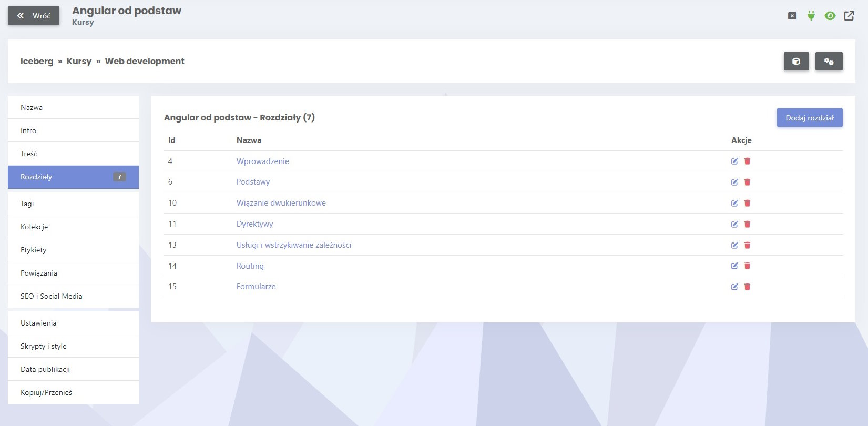This screenshot has height=426, width=868.
Task: Open the Etykiety sidebar item
Action: [x=73, y=250]
